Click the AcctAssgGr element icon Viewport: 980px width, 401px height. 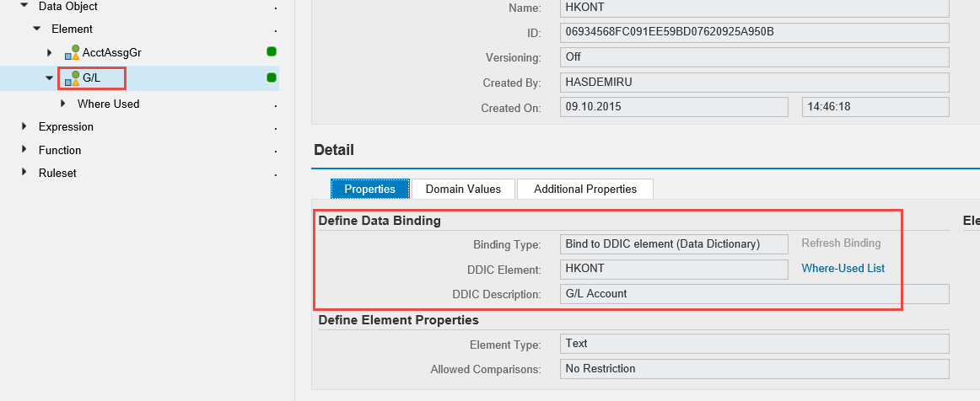click(73, 53)
